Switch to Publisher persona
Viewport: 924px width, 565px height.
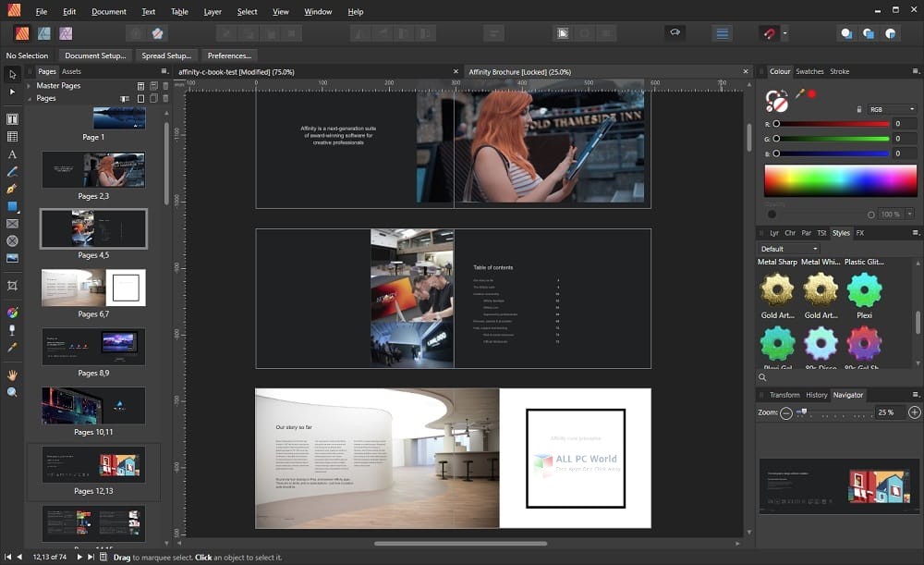tap(22, 33)
